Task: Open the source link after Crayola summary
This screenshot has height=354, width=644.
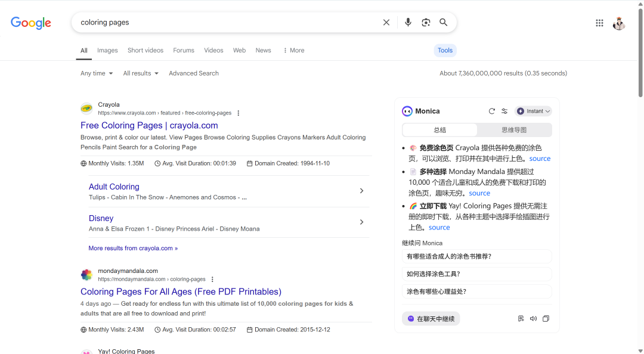Action: [540, 159]
